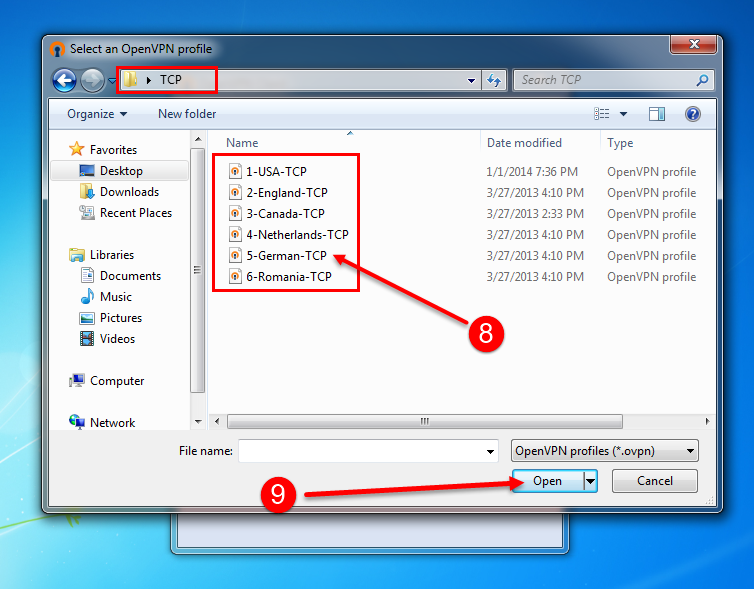
Task: Select Downloads in Favorites sidebar
Action: (129, 192)
